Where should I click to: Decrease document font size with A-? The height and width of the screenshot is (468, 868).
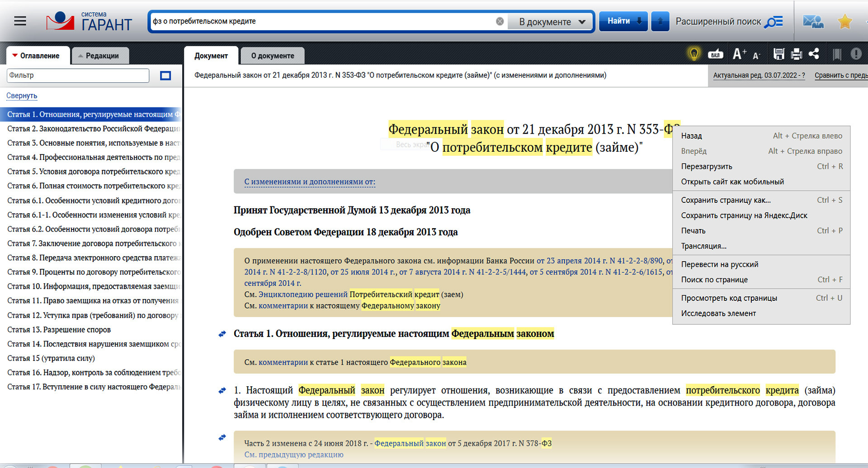click(756, 56)
